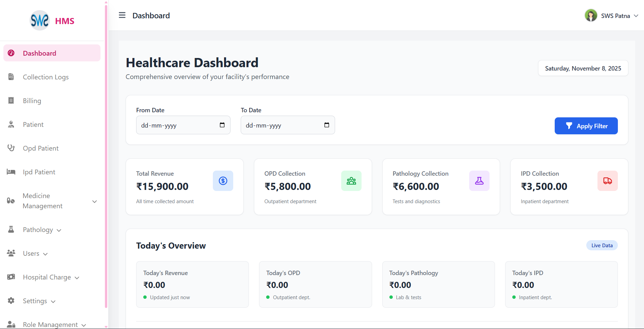Open Collection Logs from sidebar

point(45,77)
